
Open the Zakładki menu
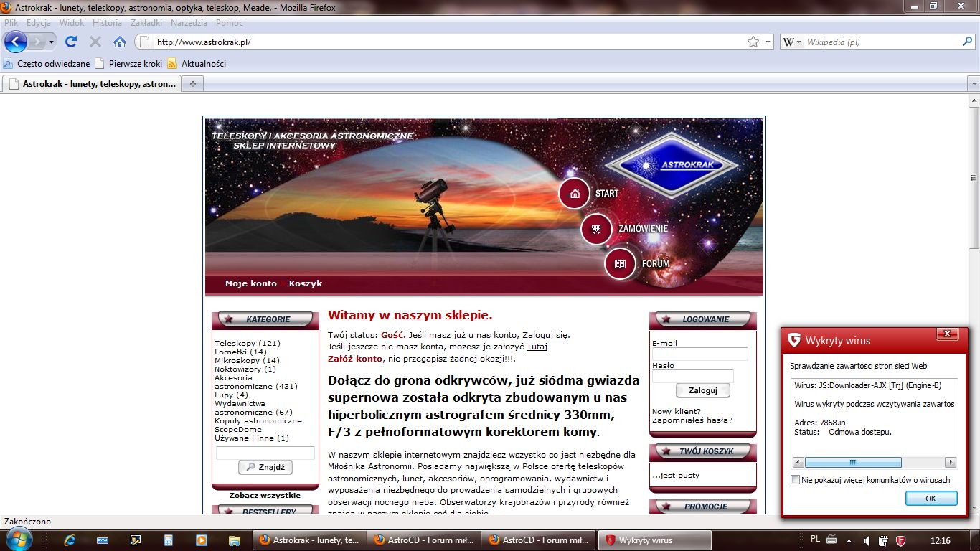click(146, 23)
